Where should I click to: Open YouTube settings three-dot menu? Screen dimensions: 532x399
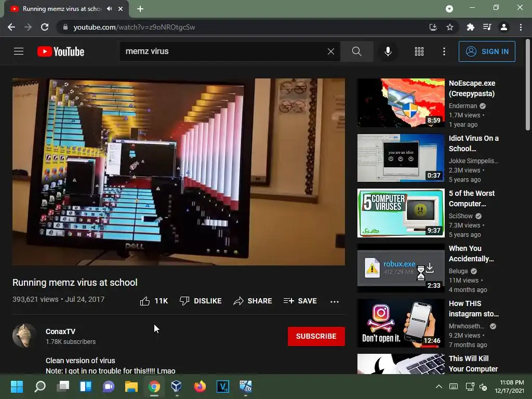pos(444,51)
